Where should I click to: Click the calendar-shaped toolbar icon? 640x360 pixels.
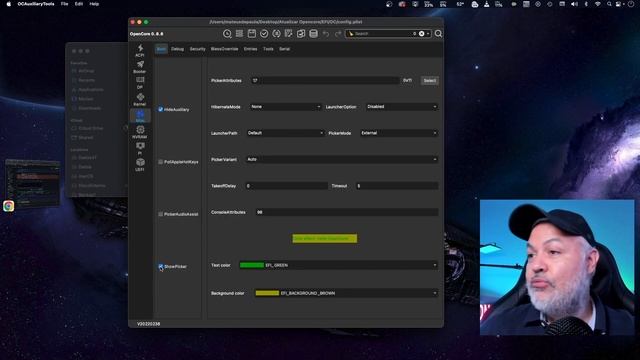click(x=252, y=33)
